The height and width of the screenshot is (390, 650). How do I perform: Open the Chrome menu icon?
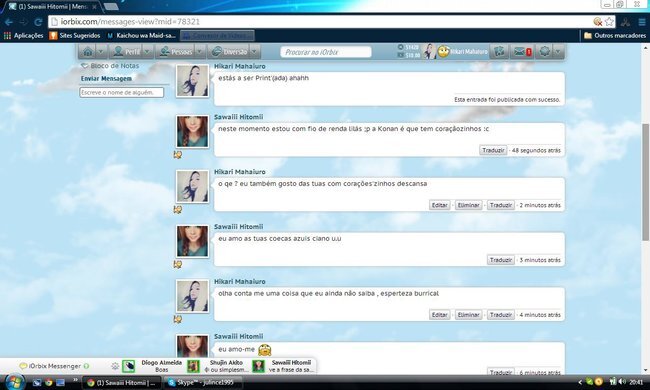pyautogui.click(x=641, y=22)
